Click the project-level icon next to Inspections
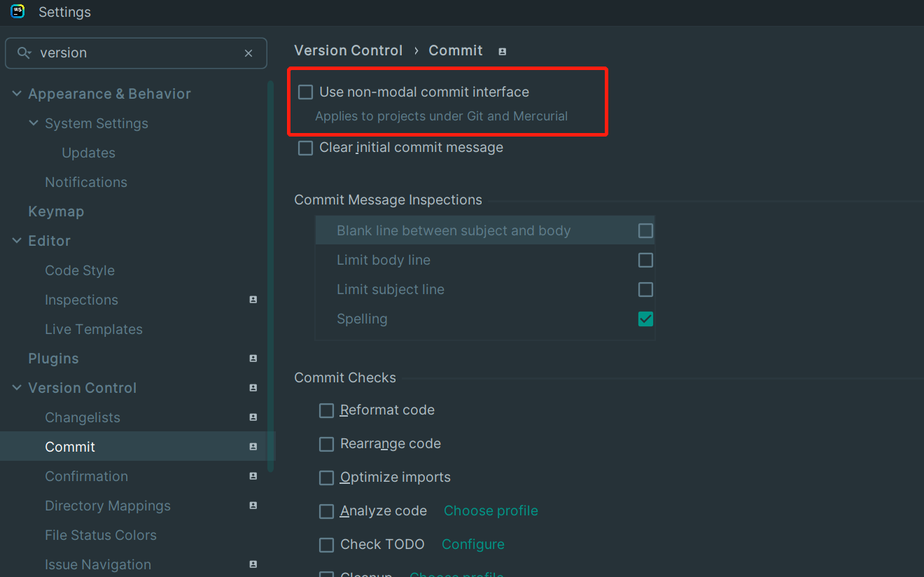 (253, 300)
